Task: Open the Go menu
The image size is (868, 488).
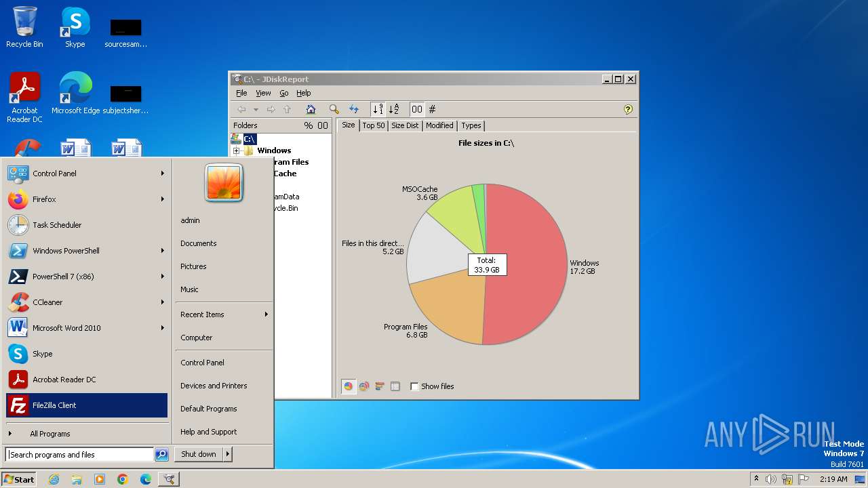Action: (x=284, y=93)
